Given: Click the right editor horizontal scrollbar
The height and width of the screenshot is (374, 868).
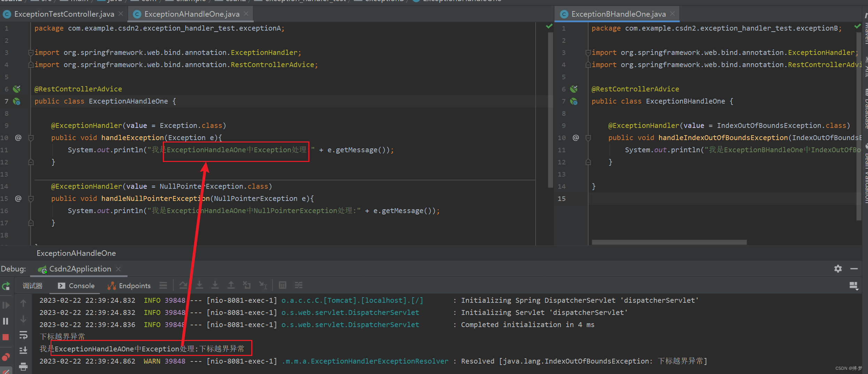Looking at the screenshot, I should [669, 242].
